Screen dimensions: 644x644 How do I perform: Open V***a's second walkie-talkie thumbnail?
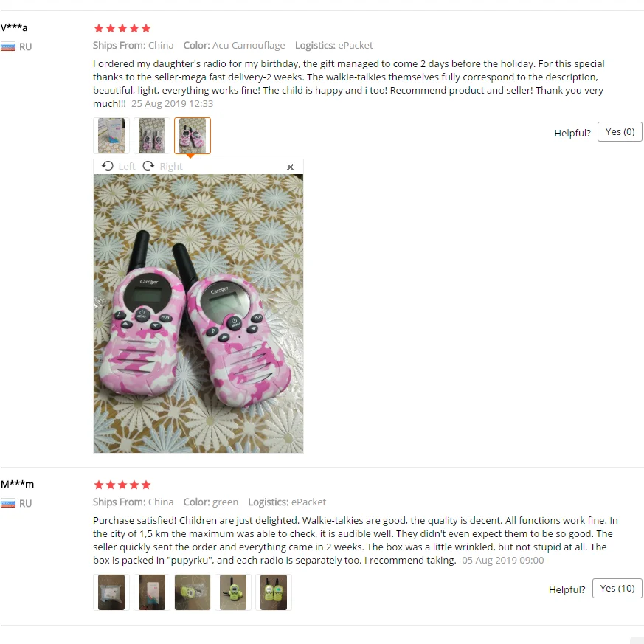click(152, 136)
